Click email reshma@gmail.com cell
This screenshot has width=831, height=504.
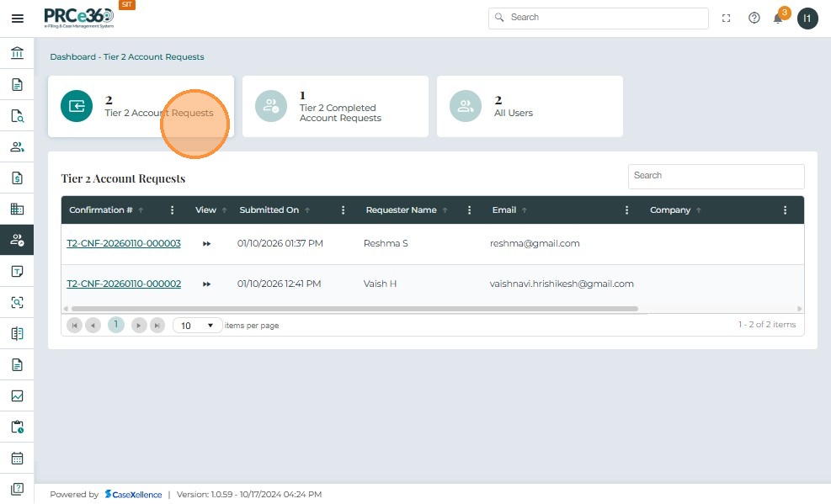coord(535,243)
